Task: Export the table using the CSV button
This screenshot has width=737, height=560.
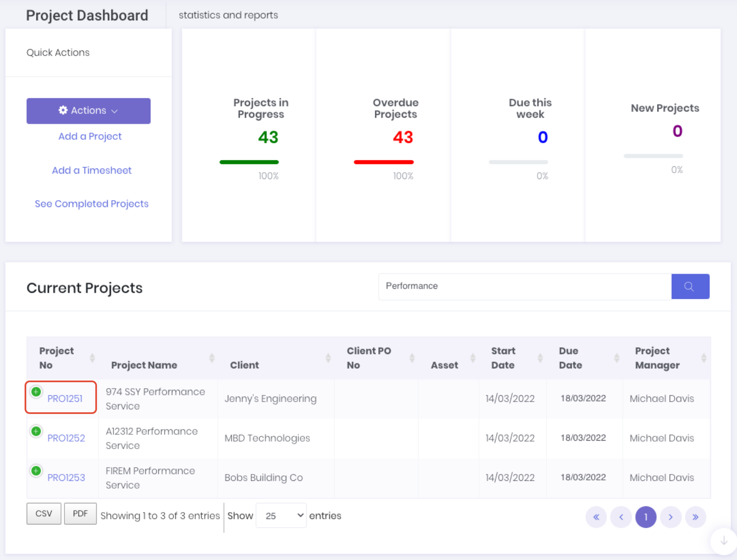Action: [44, 513]
